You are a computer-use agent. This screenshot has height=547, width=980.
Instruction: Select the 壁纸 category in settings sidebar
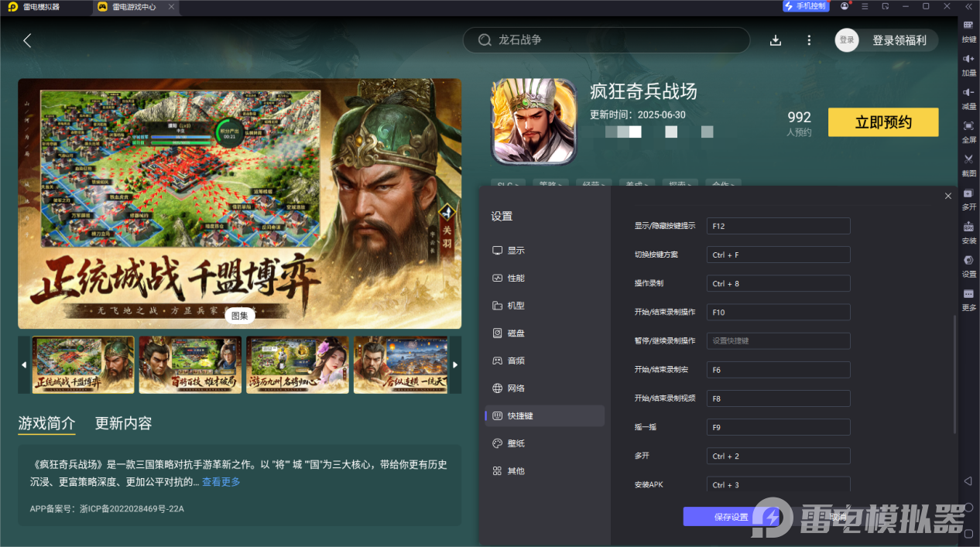(517, 443)
